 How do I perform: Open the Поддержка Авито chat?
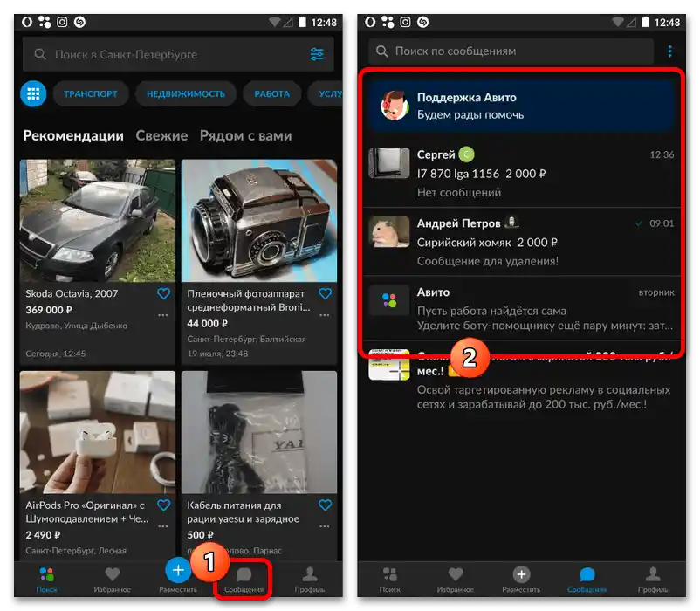pyautogui.click(x=521, y=106)
